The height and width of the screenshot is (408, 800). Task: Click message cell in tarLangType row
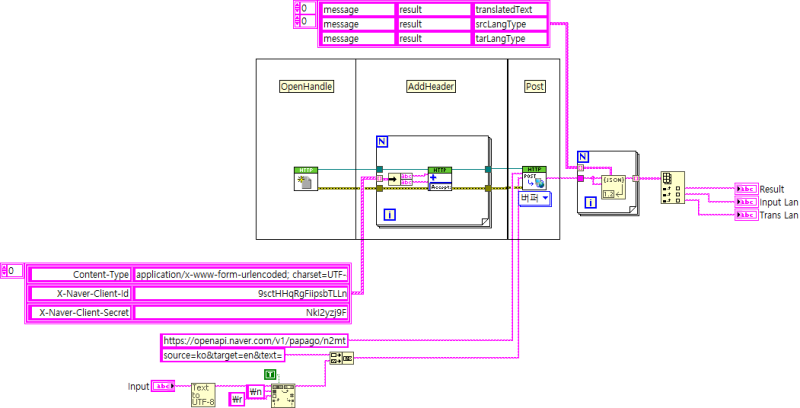click(358, 39)
